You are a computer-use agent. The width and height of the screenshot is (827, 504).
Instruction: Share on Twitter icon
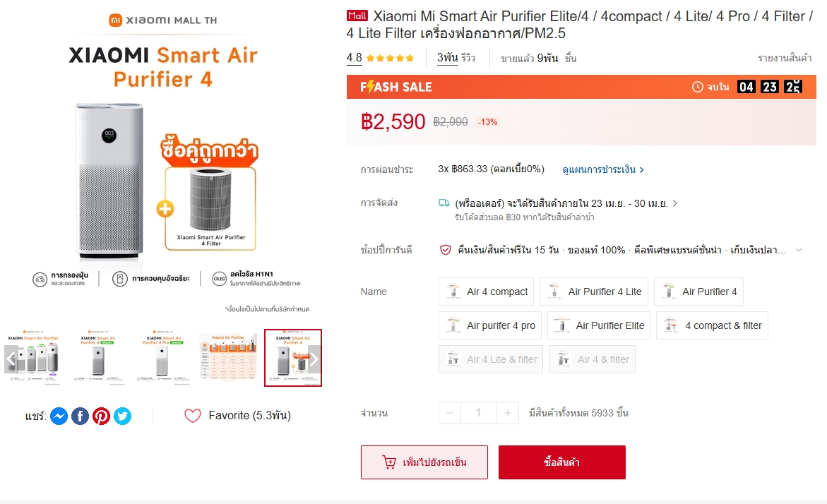click(x=122, y=416)
